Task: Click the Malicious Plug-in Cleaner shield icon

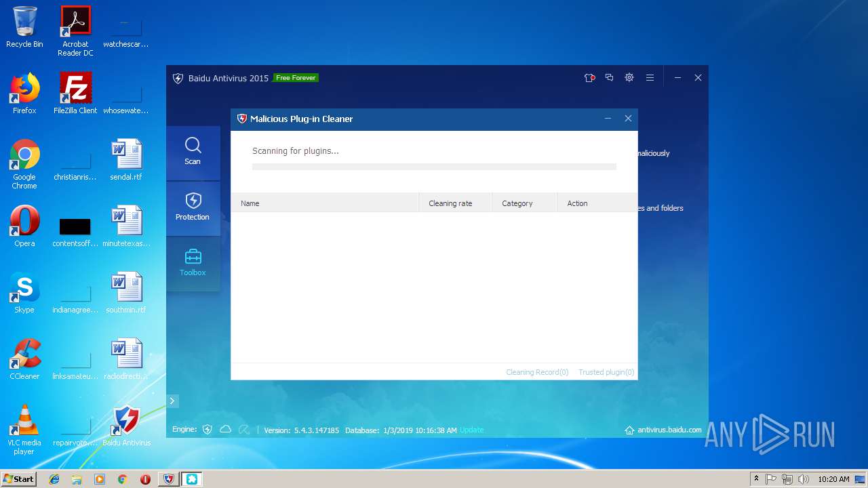Action: coord(242,119)
